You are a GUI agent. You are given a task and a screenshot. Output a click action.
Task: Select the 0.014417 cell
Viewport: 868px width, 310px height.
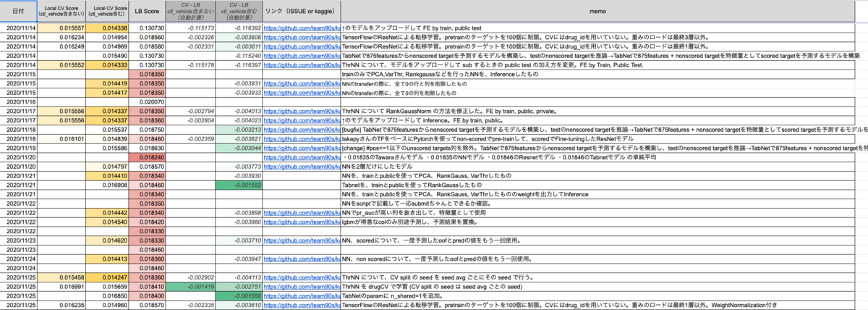coord(106,93)
